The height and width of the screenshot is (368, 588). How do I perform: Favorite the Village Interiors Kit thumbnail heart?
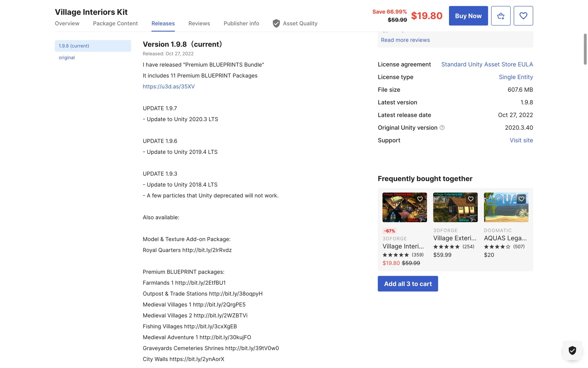pyautogui.click(x=420, y=199)
